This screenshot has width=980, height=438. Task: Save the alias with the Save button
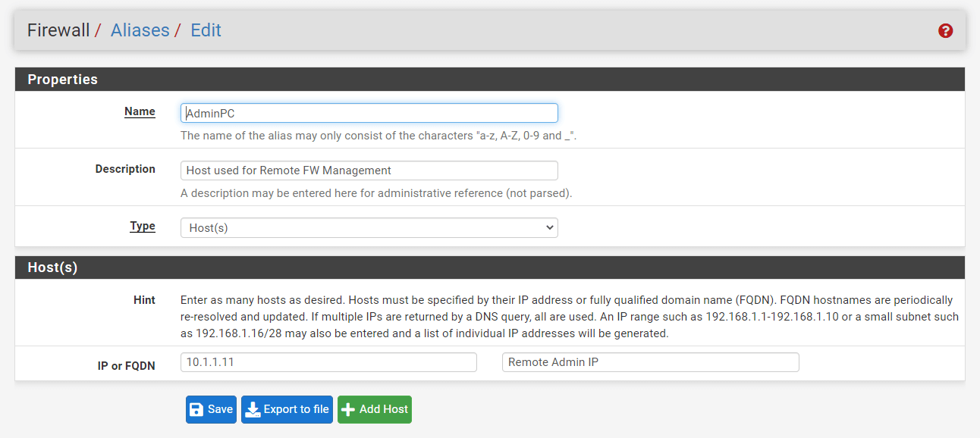pyautogui.click(x=211, y=409)
